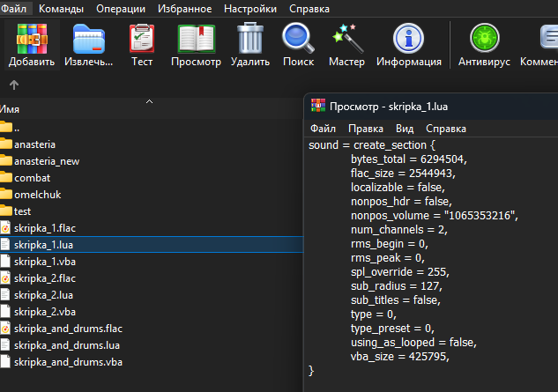Open Файл menu in Просмотр window
Viewport: 558px width, 392px height.
click(323, 129)
